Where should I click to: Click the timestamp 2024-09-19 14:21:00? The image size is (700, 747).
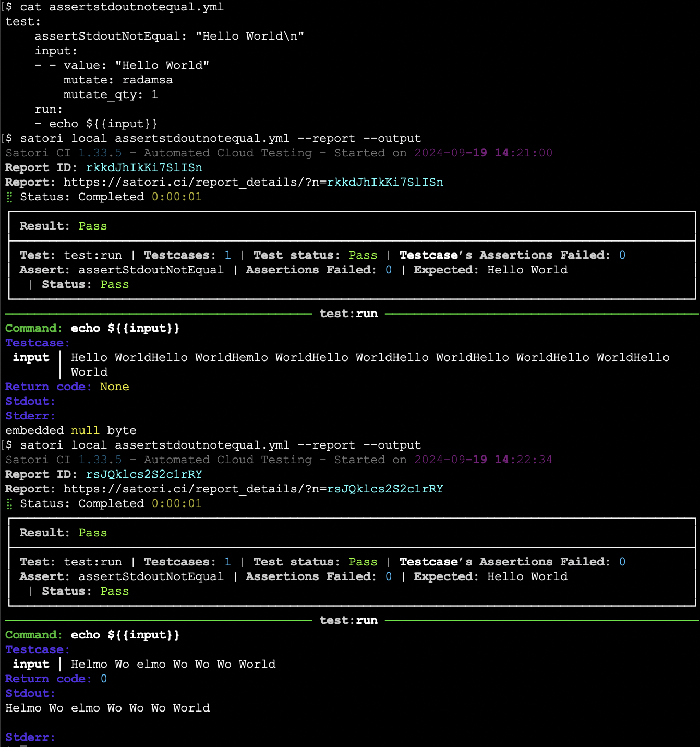pyautogui.click(x=484, y=153)
